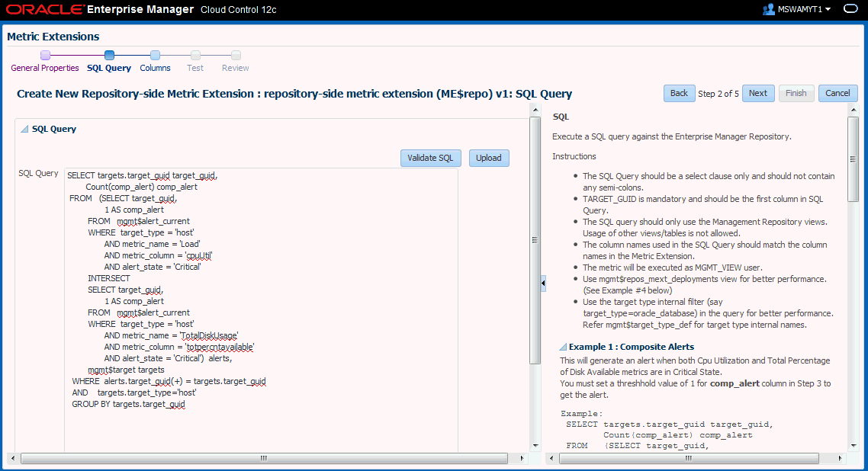Select the SQL Query step label
This screenshot has height=471, width=868.
[109, 68]
